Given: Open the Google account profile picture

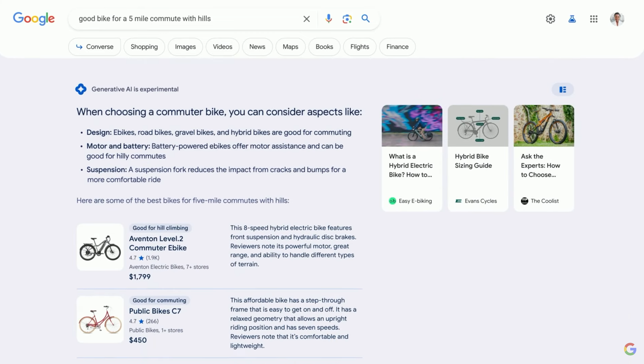Looking at the screenshot, I should [x=617, y=19].
